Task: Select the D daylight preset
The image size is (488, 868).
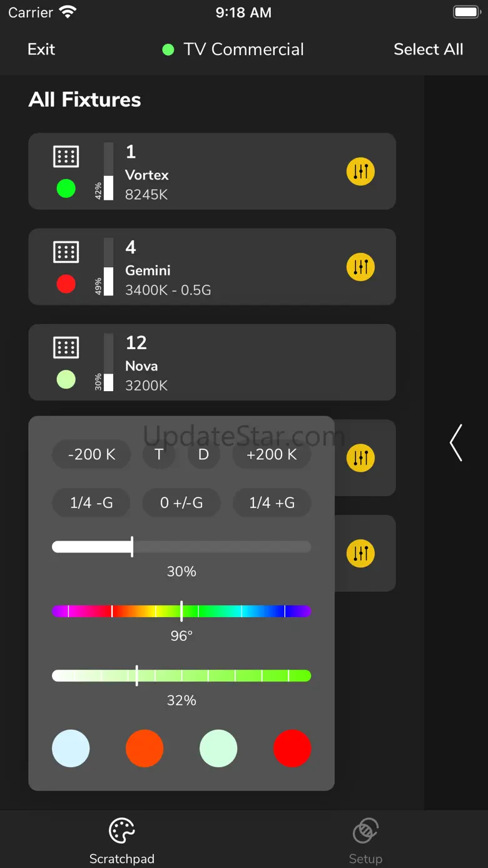Action: click(203, 454)
